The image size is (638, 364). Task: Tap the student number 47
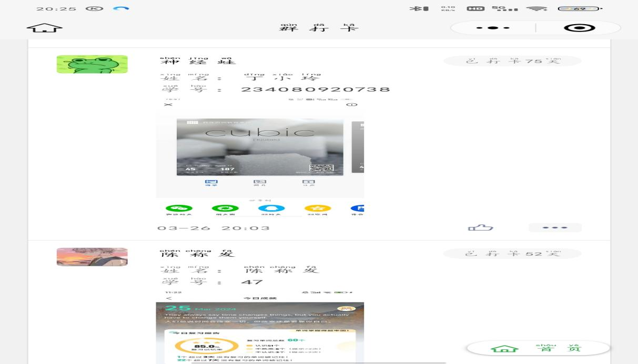coord(252,282)
